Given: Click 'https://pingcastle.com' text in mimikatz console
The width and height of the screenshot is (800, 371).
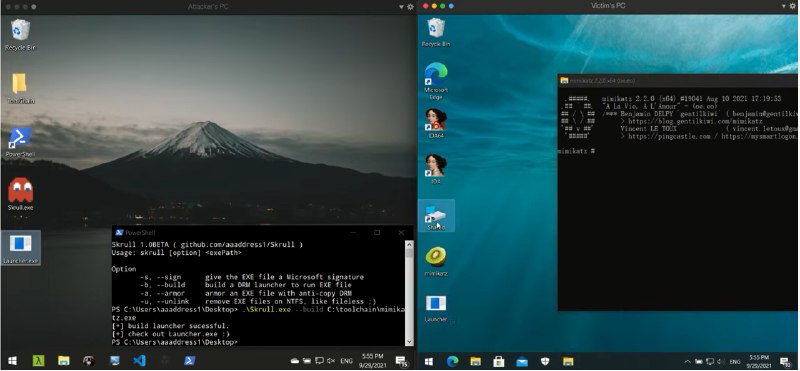Looking at the screenshot, I should (x=669, y=136).
